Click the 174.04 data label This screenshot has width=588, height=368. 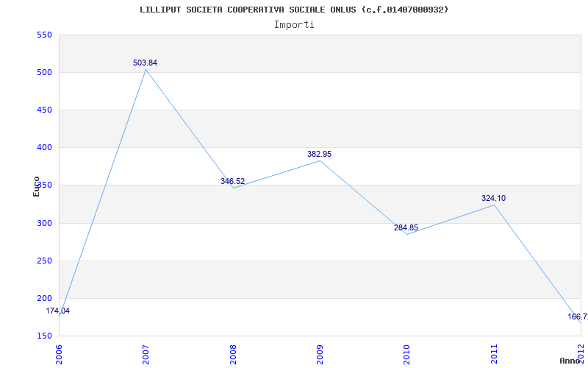(58, 311)
